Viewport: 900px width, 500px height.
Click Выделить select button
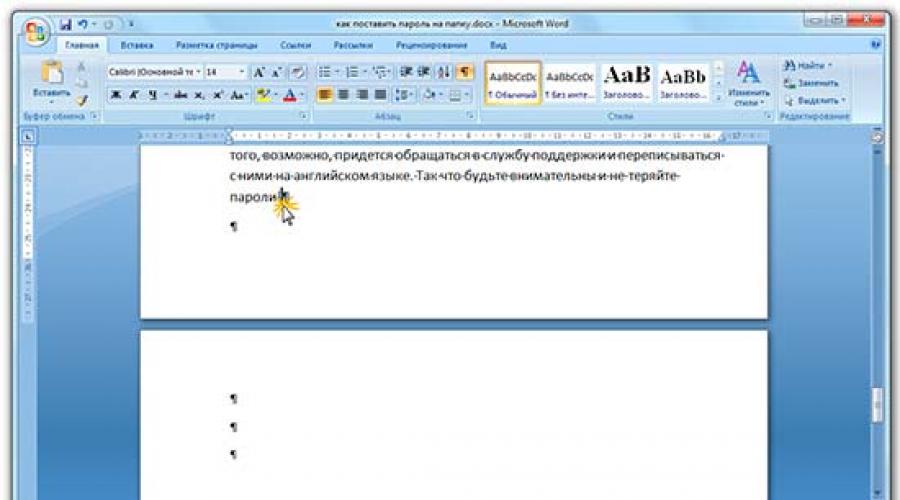[815, 100]
